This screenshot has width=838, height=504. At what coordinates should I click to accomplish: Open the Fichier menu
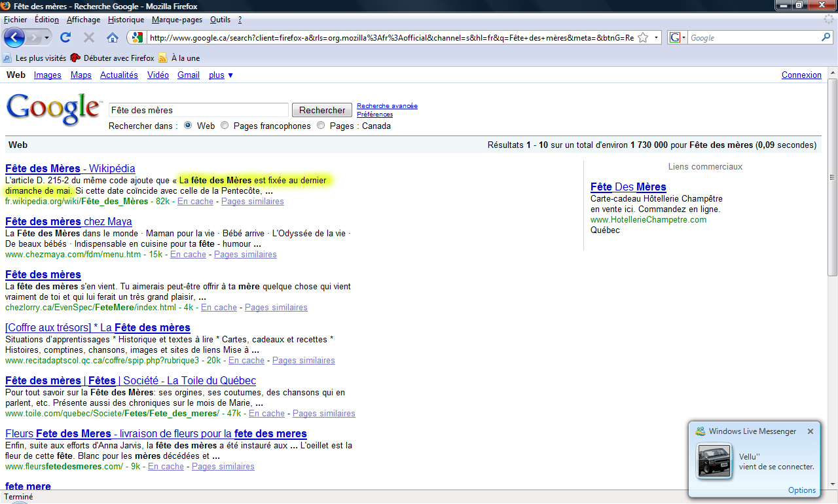tap(16, 20)
